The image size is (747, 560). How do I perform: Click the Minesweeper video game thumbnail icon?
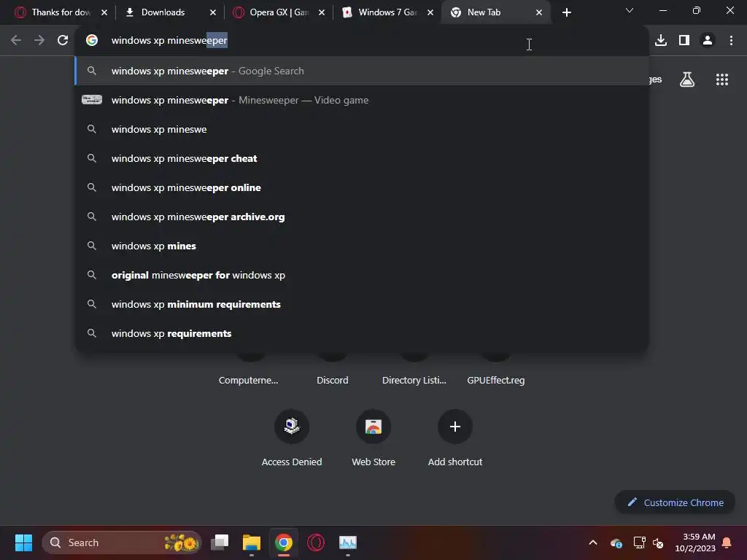[92, 100]
